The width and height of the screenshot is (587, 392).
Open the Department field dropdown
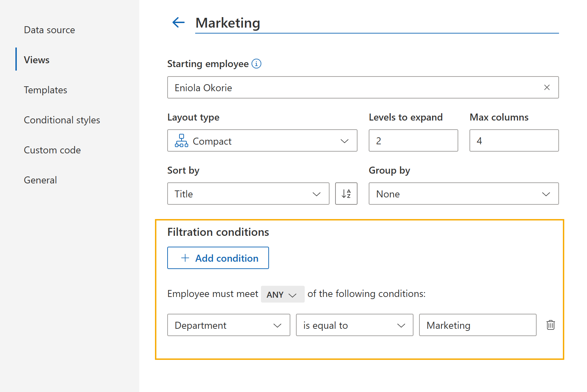pos(229,325)
